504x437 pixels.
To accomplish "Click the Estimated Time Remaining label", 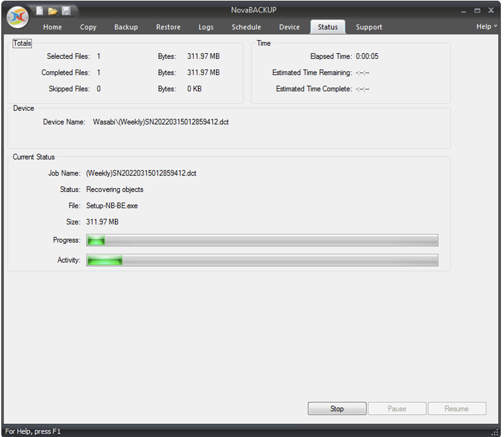I will [x=312, y=73].
